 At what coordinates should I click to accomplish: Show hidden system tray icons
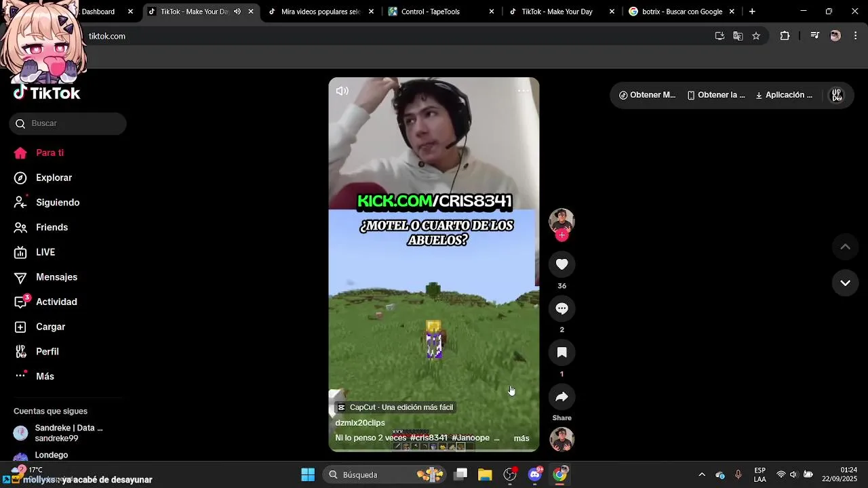click(702, 474)
